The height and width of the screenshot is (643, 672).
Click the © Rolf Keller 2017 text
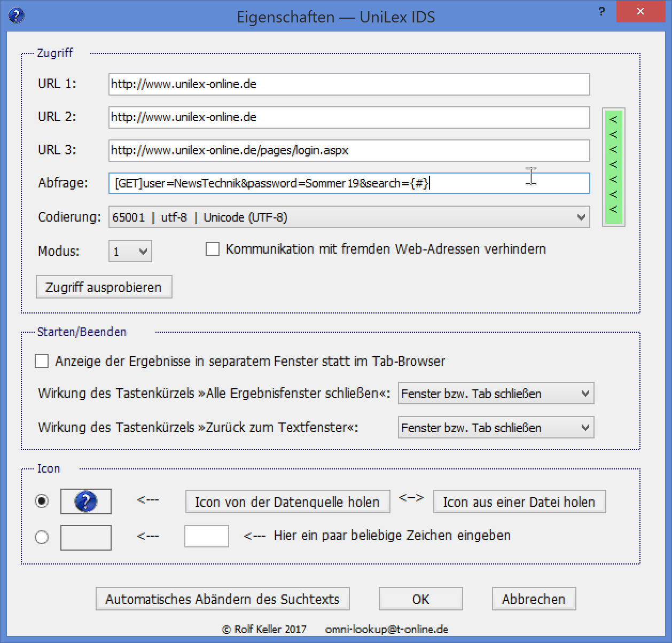click(x=264, y=629)
